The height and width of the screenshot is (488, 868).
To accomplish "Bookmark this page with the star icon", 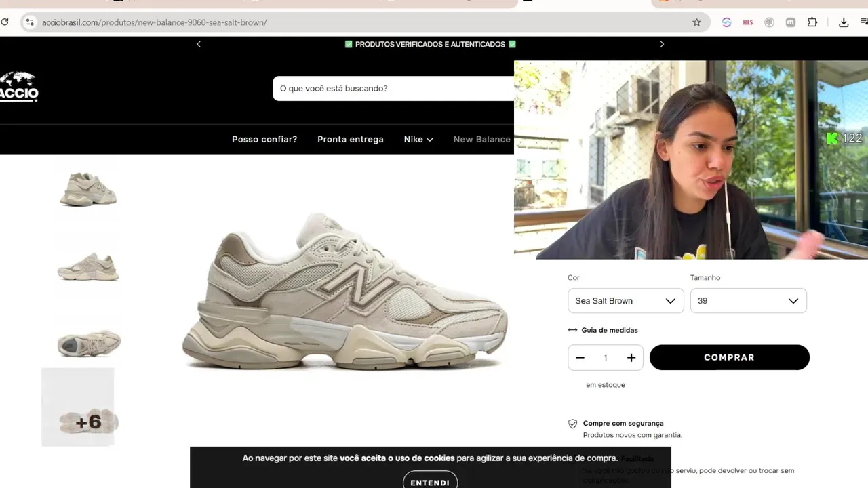I will tap(696, 22).
